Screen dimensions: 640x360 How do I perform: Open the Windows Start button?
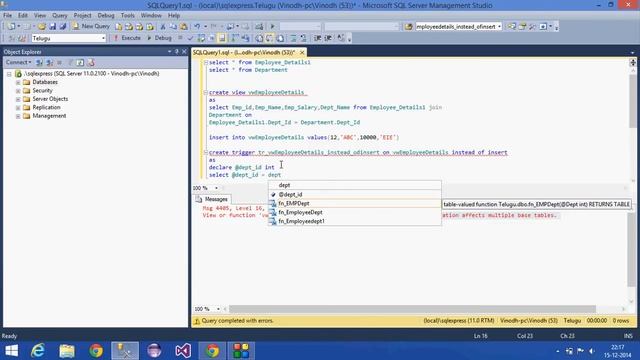pos(11,351)
